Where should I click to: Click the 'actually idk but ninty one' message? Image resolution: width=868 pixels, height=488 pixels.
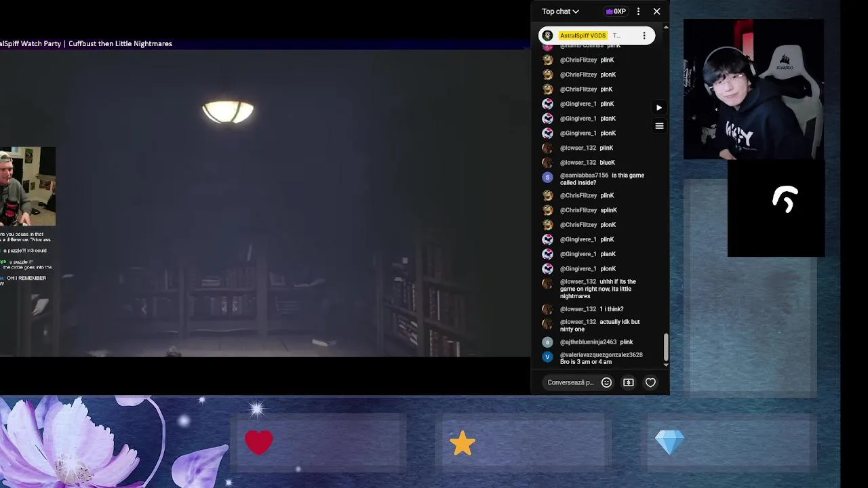click(x=599, y=325)
